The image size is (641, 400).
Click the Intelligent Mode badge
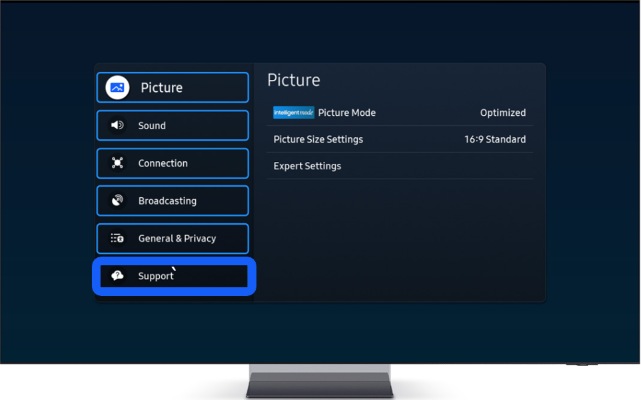click(293, 113)
